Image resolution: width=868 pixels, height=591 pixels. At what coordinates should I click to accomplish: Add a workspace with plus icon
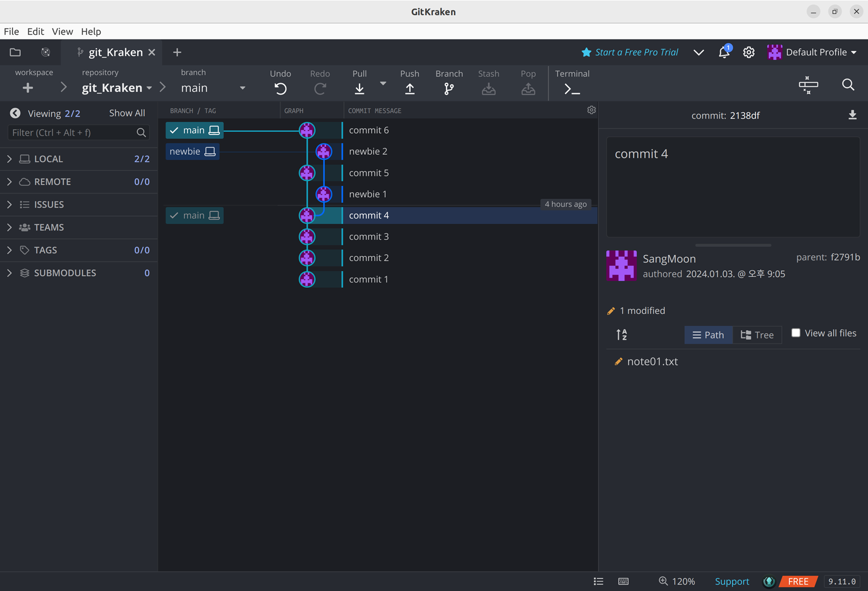click(x=28, y=88)
